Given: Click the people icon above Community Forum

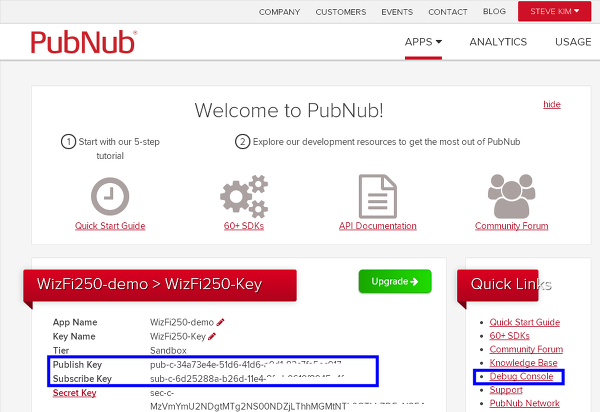Looking at the screenshot, I should point(512,196).
